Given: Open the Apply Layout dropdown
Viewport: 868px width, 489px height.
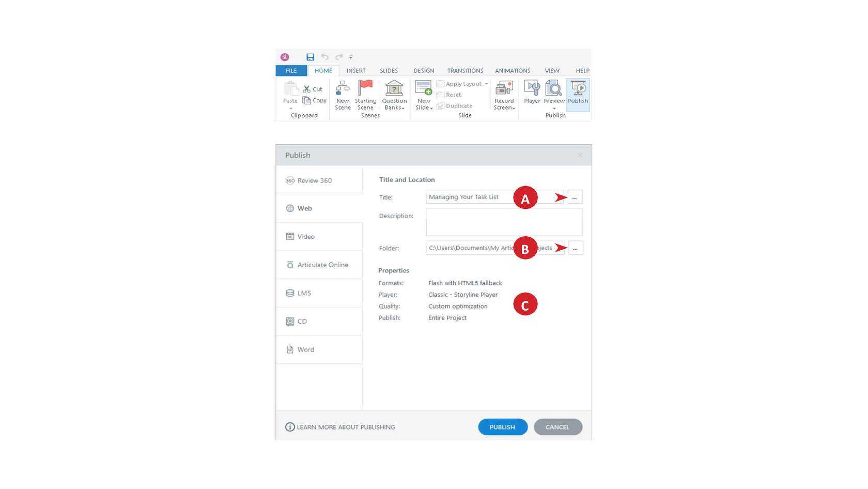Looking at the screenshot, I should pyautogui.click(x=462, y=84).
